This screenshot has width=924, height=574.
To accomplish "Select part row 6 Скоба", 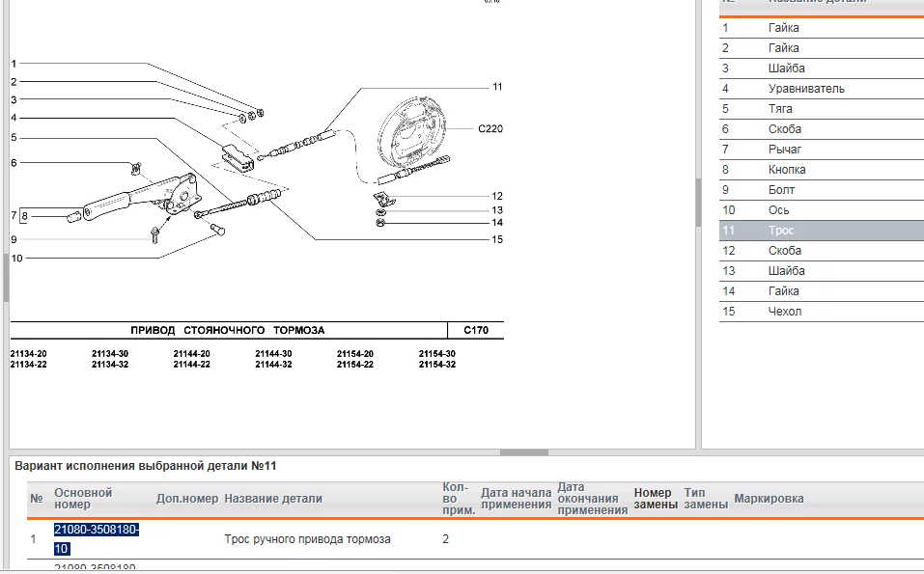I will (x=822, y=129).
